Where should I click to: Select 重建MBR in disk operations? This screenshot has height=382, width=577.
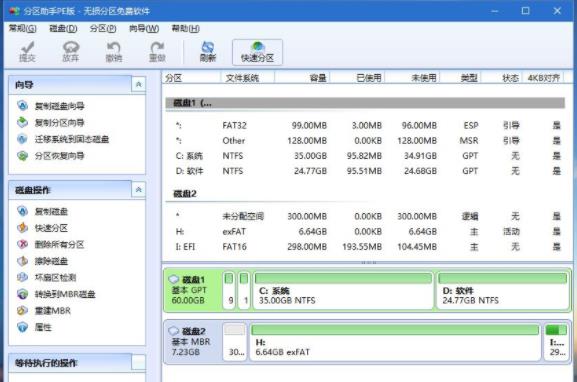44,311
